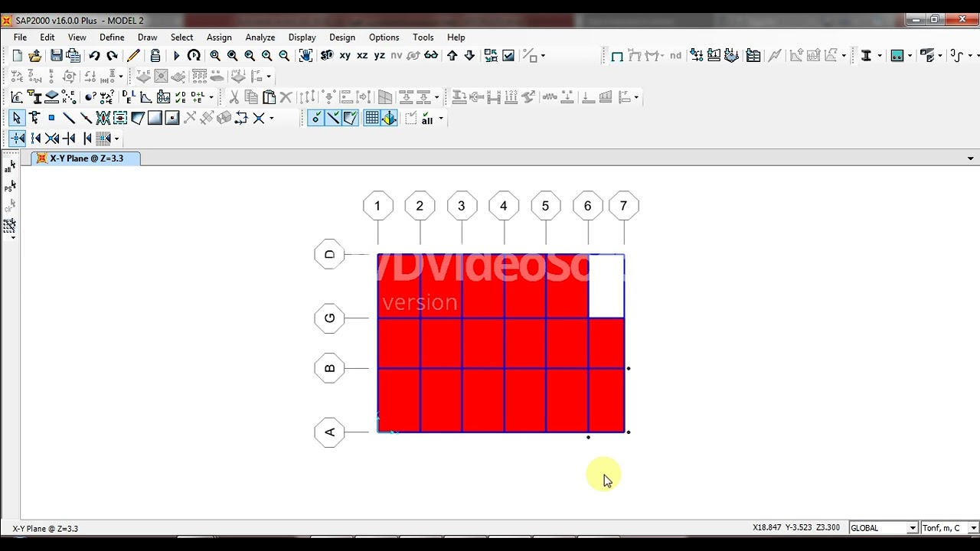Set view to xz plane
The width and height of the screenshot is (980, 551).
click(362, 56)
